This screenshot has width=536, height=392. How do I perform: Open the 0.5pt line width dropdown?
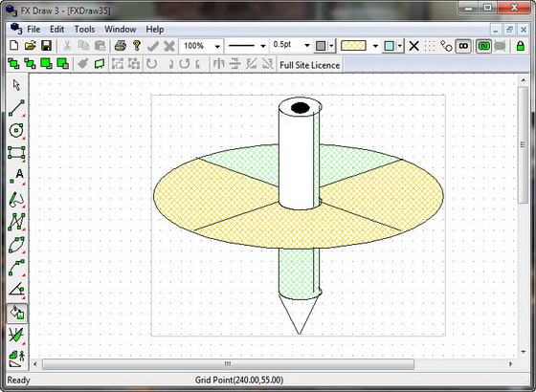coord(307,45)
